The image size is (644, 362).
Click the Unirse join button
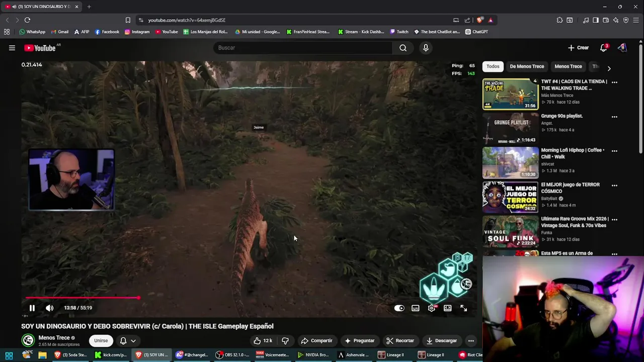tap(101, 340)
